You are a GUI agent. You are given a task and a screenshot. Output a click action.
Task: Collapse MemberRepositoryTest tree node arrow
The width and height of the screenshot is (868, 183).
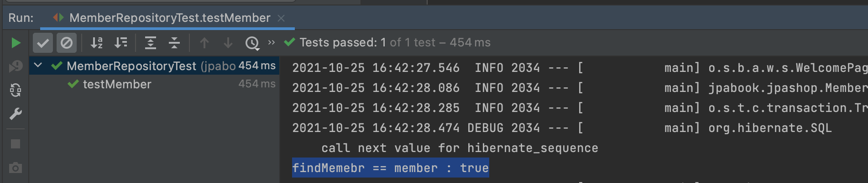click(x=38, y=66)
